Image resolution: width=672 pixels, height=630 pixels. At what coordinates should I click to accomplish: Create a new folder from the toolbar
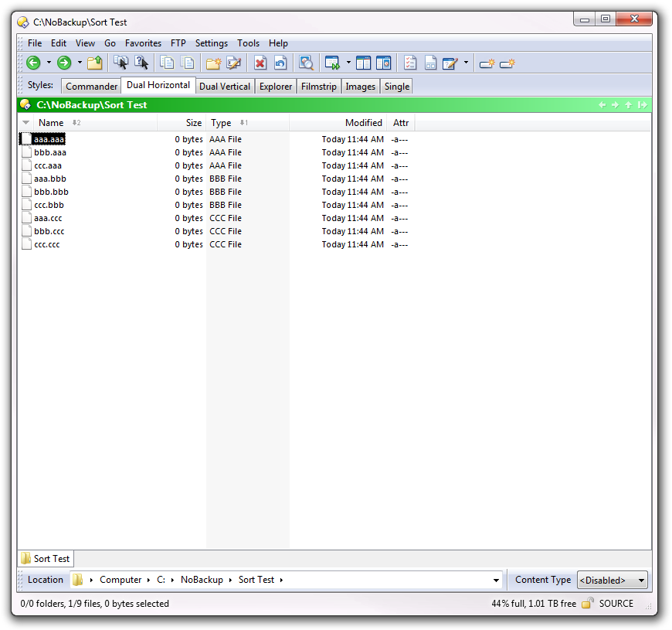point(213,63)
